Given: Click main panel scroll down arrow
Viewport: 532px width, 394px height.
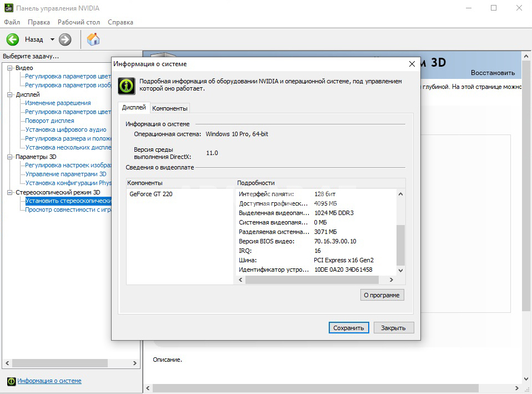Looking at the screenshot, I should (526, 378).
